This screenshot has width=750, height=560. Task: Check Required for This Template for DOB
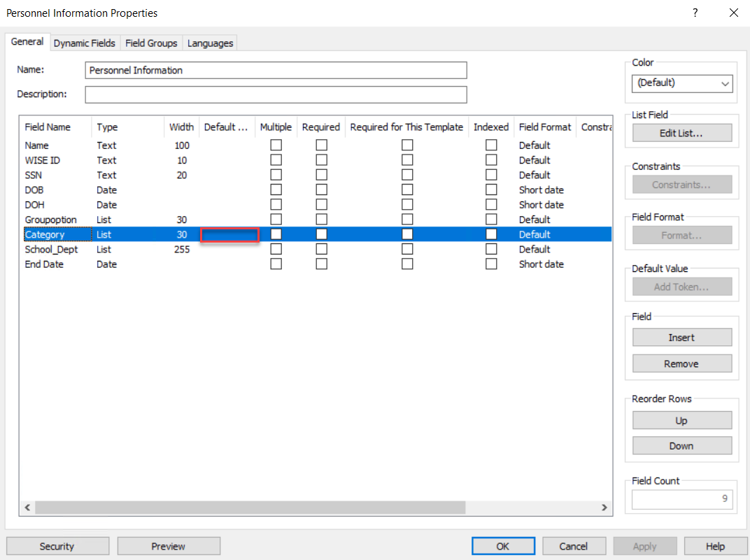coord(406,190)
